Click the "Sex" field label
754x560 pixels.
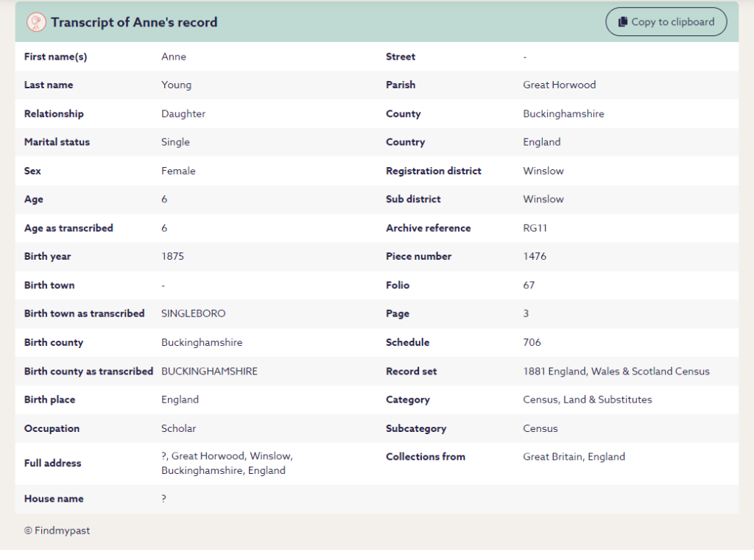[x=32, y=171]
